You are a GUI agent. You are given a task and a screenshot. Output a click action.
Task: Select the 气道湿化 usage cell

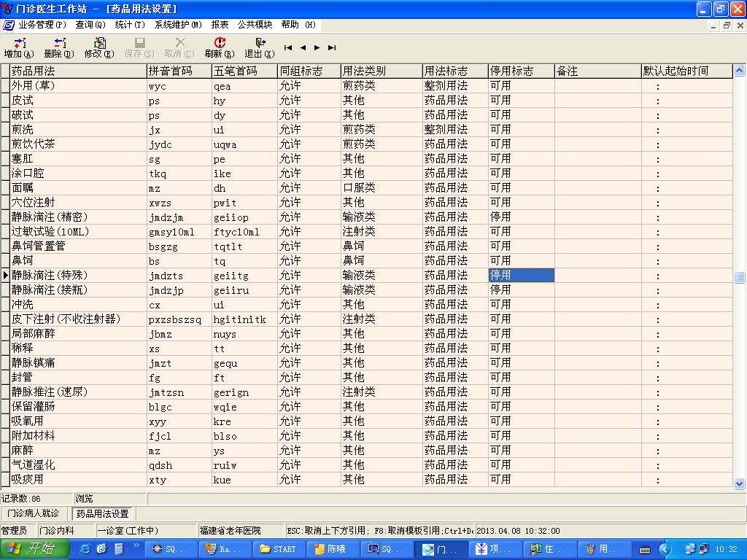78,464
